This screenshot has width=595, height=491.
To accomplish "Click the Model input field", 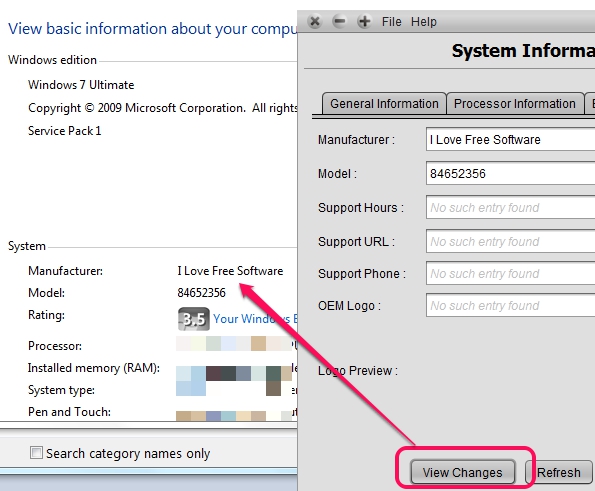I will (510, 173).
